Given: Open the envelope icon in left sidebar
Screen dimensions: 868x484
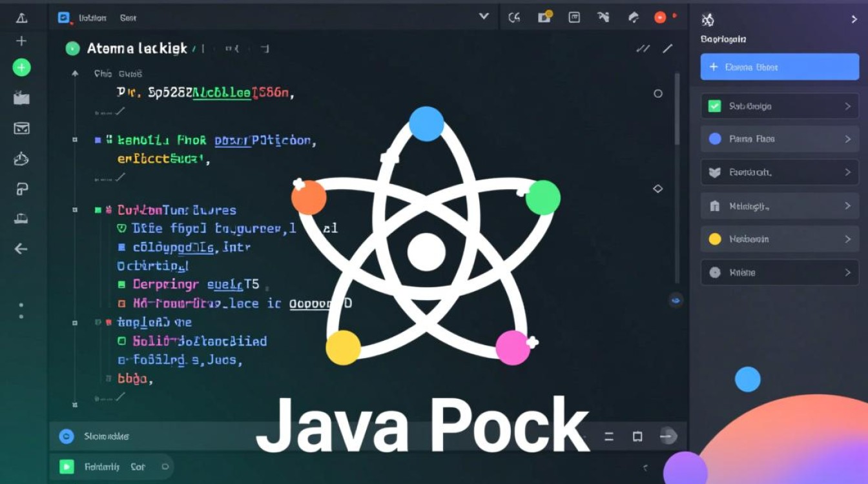Looking at the screenshot, I should tap(21, 128).
